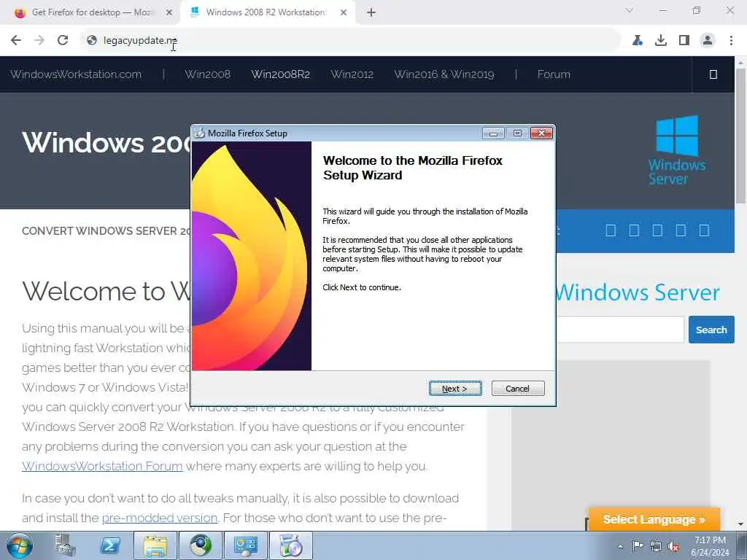Open the taskbar clock and date
This screenshot has width=747, height=560.
coord(710,546)
